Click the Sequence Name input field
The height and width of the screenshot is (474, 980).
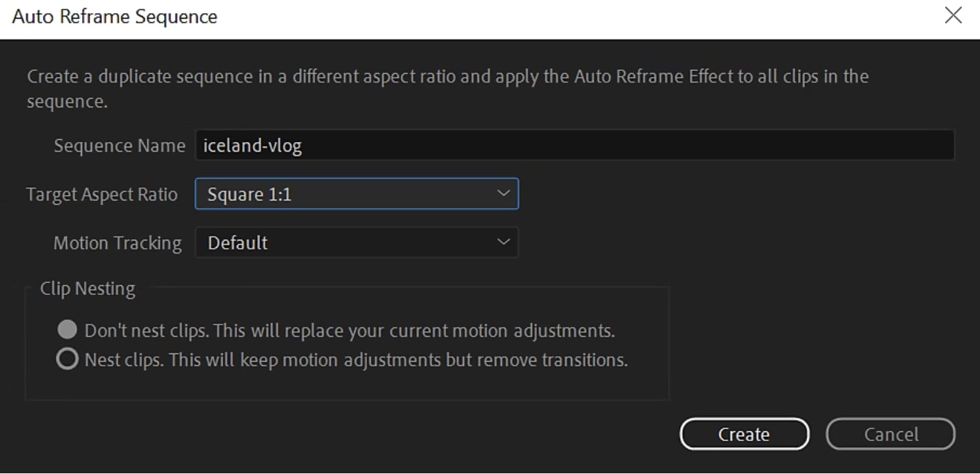pyautogui.click(x=575, y=145)
